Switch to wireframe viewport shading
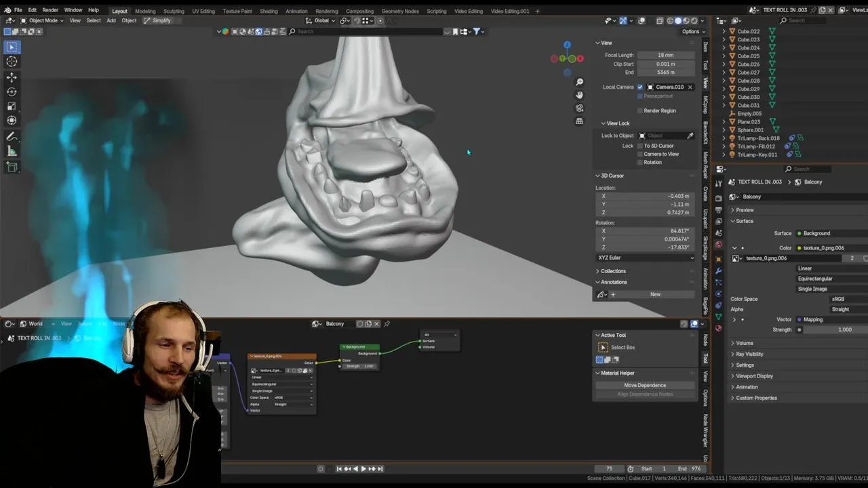Image resolution: width=868 pixels, height=488 pixels. tap(669, 20)
